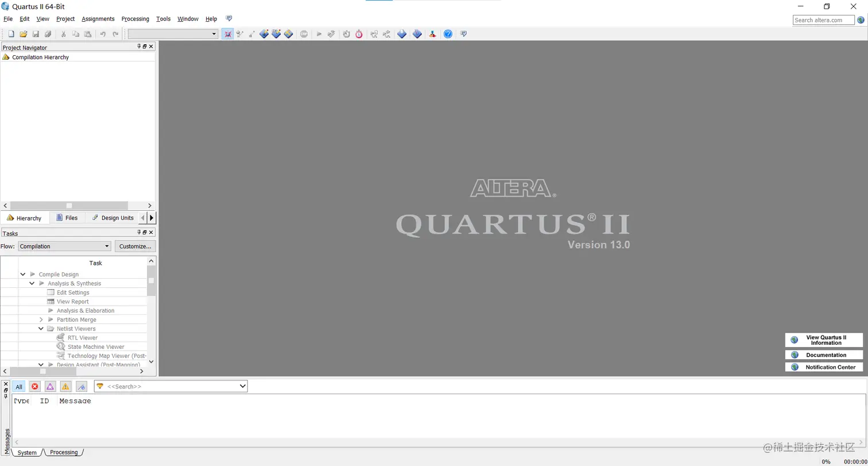
Task: Click the Open folder toolbar icon
Action: 24,34
